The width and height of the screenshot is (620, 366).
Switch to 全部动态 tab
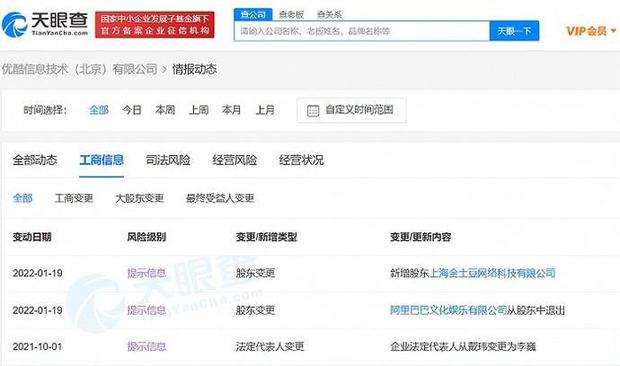click(x=35, y=160)
